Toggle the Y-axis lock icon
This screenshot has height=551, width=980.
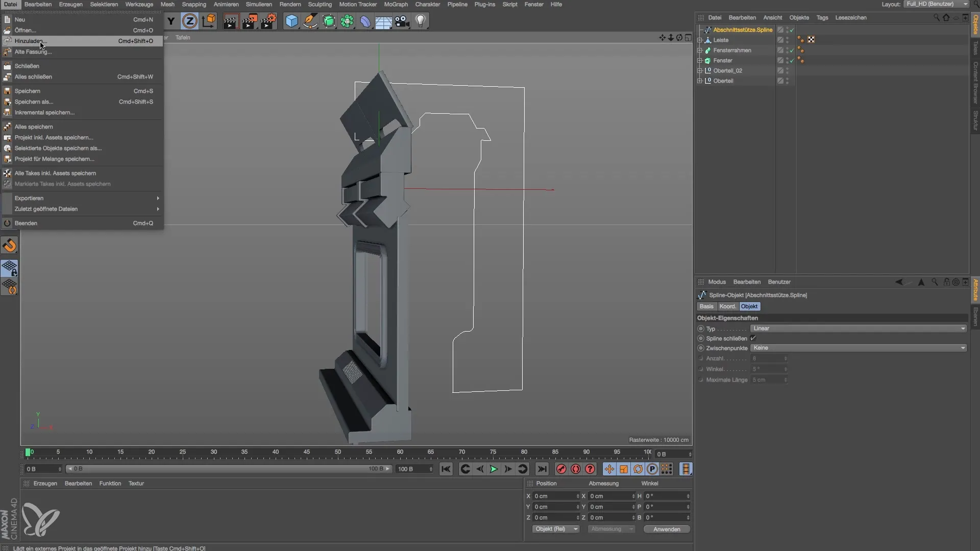click(x=171, y=21)
